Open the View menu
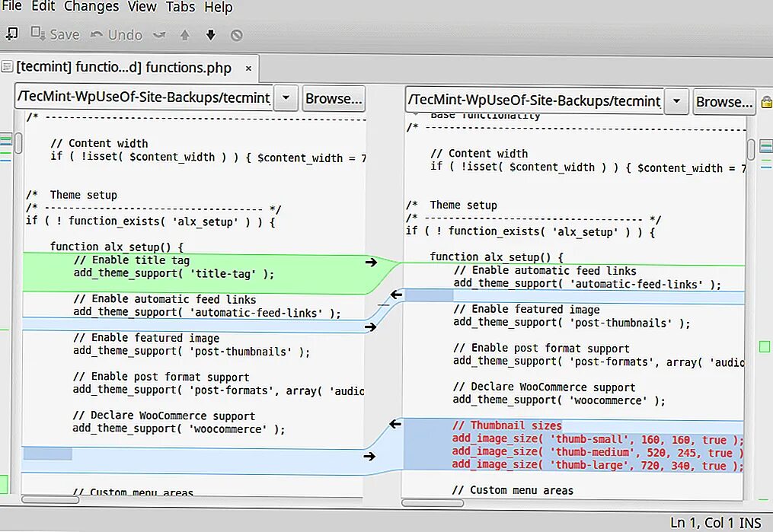Image resolution: width=773 pixels, height=532 pixels. (142, 6)
